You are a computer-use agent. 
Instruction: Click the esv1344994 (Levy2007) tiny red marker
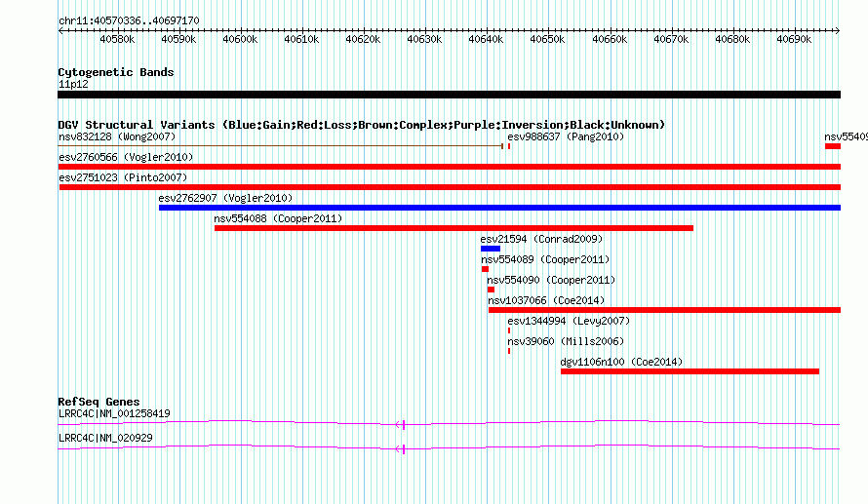tap(509, 330)
